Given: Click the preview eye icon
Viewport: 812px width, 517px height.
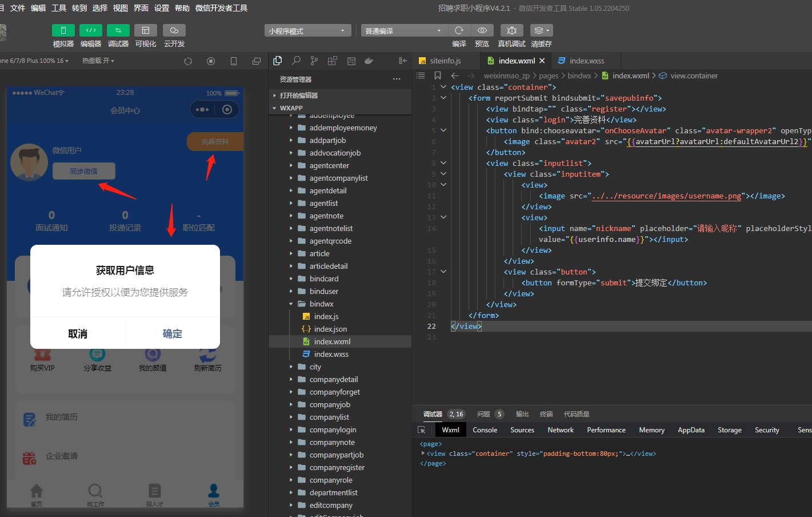Looking at the screenshot, I should (x=482, y=30).
